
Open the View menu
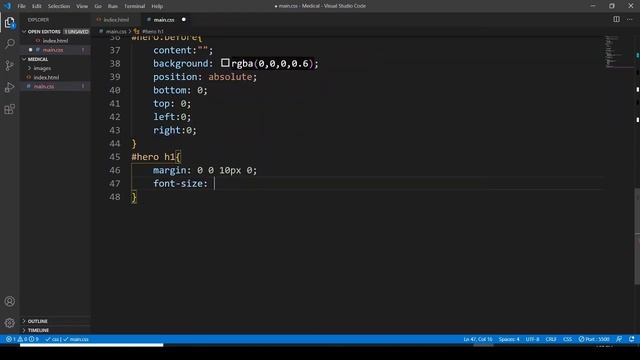pos(82,6)
